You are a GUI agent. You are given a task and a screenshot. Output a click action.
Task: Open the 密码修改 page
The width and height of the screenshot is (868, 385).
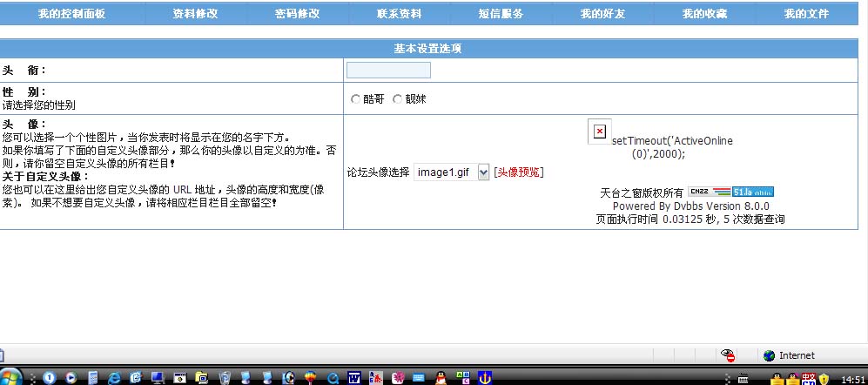297,14
